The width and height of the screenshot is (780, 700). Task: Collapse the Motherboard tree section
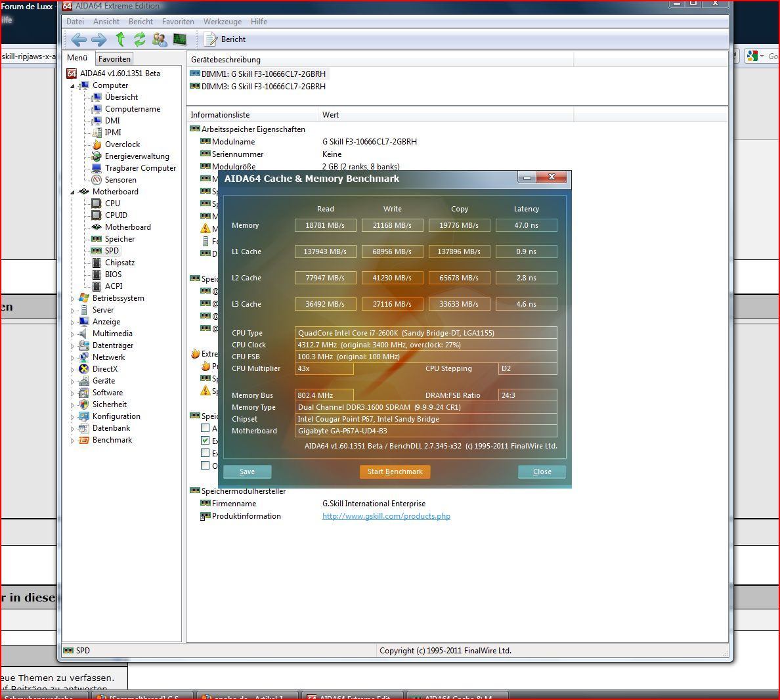click(x=73, y=192)
